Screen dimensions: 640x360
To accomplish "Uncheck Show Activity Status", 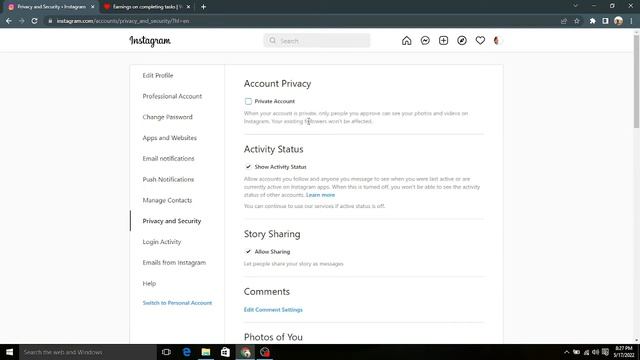I will tap(248, 167).
